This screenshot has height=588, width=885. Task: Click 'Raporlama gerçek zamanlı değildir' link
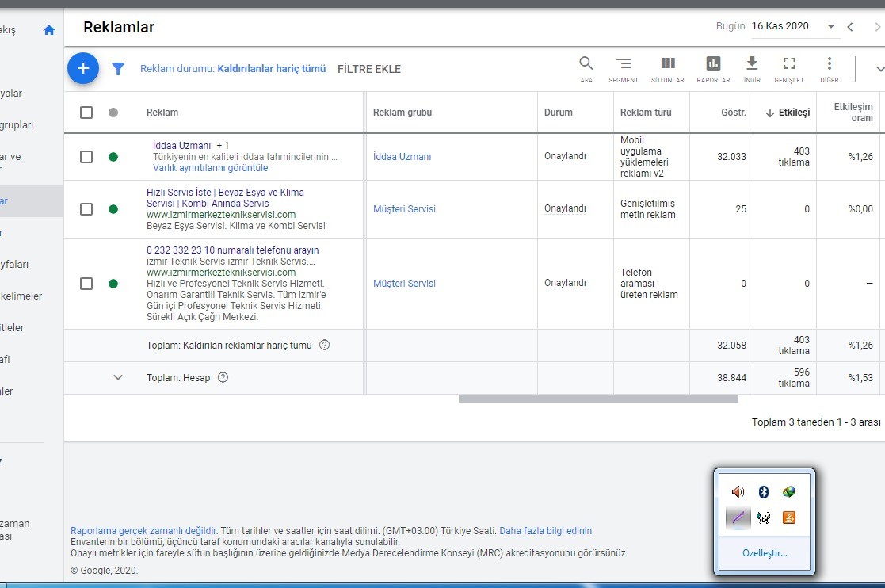144,530
